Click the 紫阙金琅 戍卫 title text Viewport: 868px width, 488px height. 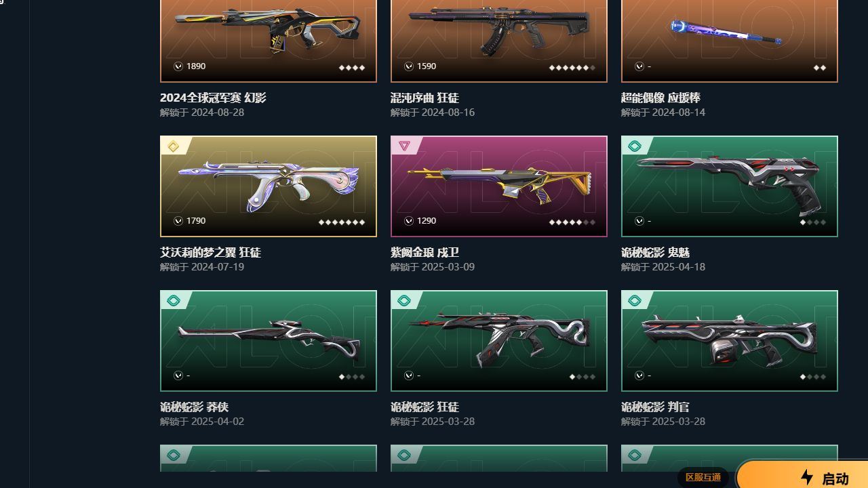(425, 252)
